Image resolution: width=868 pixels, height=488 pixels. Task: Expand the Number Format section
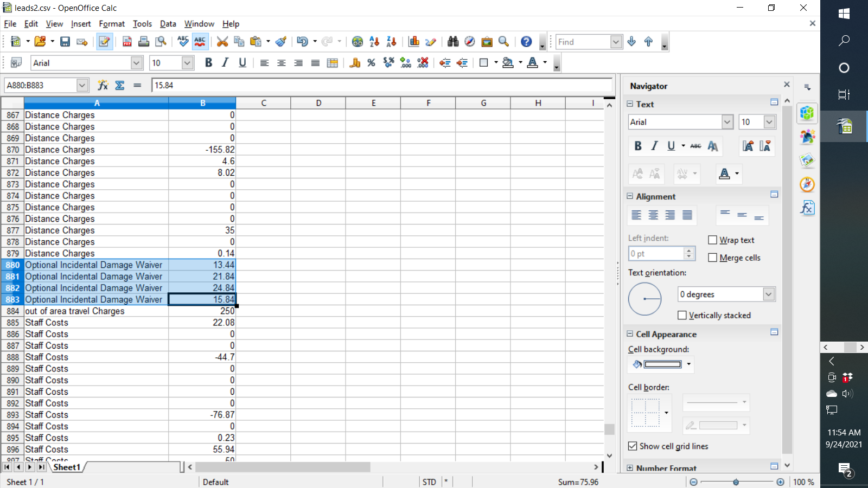pos(630,468)
